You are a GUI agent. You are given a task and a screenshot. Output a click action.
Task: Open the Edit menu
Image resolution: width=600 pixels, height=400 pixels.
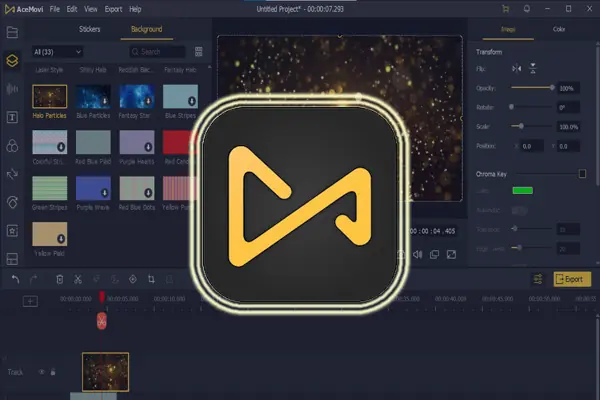(x=72, y=9)
